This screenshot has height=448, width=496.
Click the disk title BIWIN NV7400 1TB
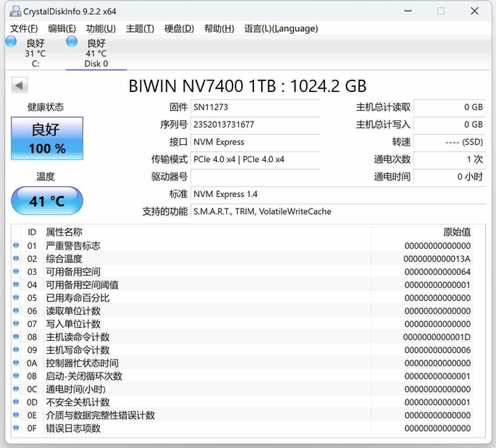point(247,86)
